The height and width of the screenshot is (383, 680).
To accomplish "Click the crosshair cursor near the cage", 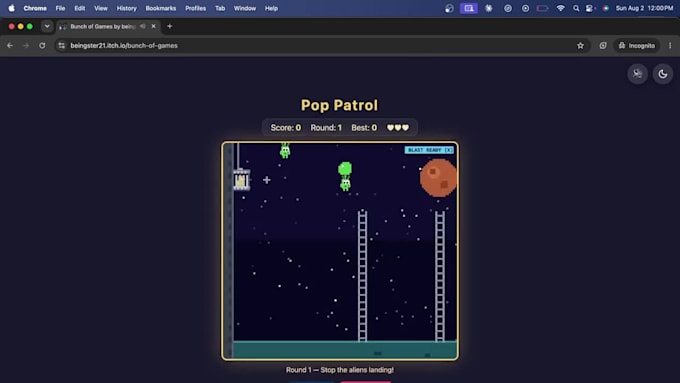I will (267, 180).
